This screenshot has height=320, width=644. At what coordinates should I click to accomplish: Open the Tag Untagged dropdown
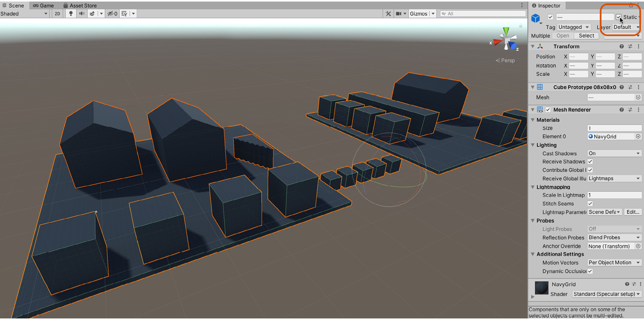pos(573,27)
